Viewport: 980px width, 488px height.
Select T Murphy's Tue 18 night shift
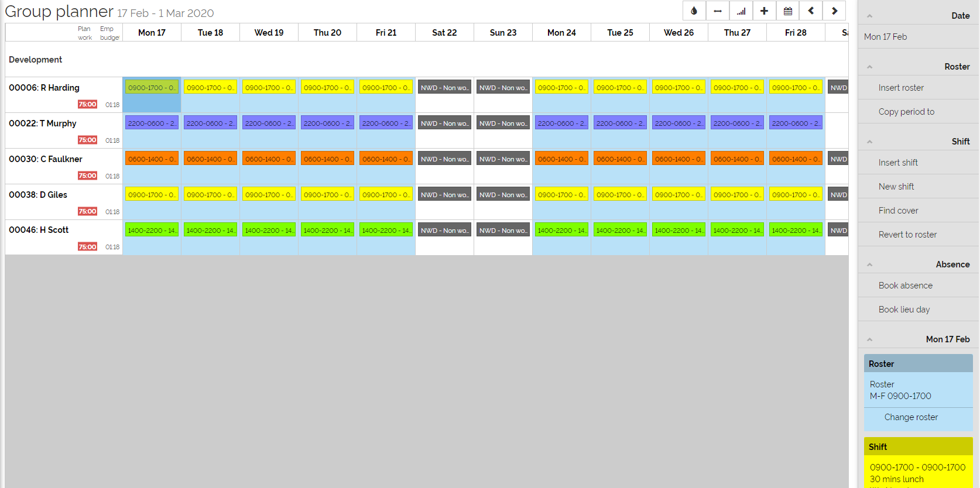point(210,123)
